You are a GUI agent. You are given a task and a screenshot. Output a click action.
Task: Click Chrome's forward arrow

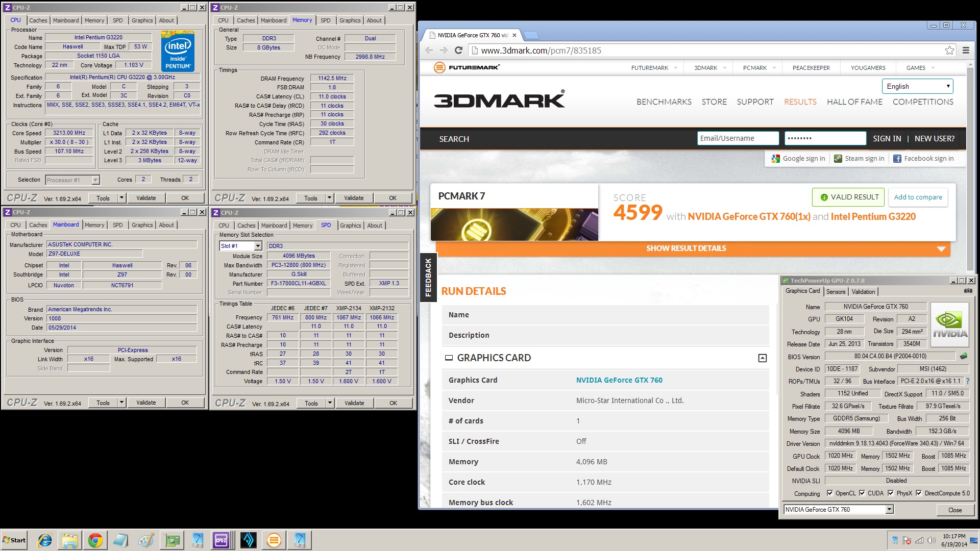pos(444,51)
